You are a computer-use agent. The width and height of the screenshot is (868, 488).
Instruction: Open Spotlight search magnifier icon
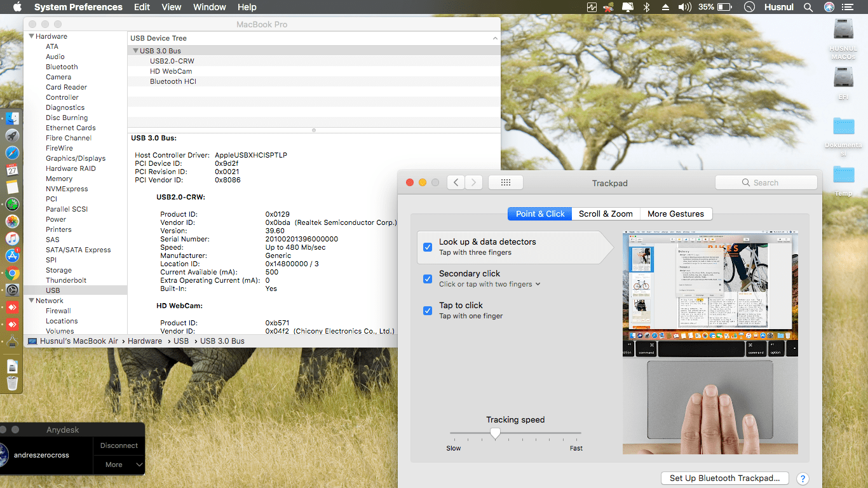[808, 7]
